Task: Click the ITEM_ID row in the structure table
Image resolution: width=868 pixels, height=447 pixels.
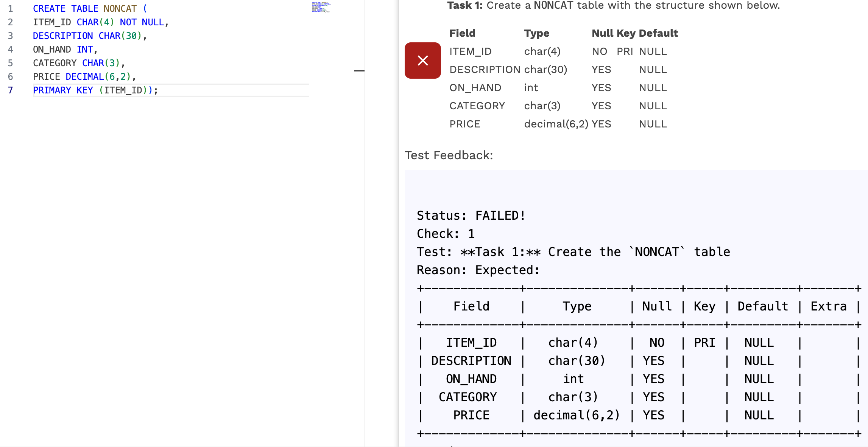Action: 471,51
